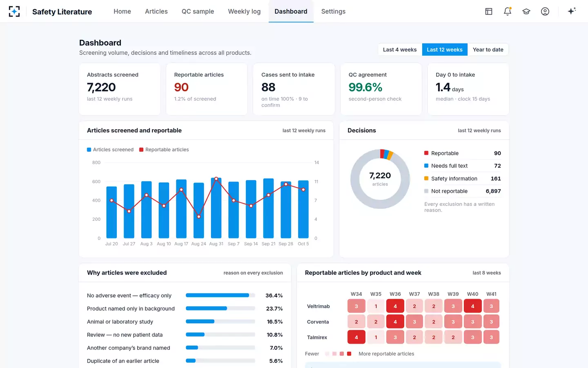
Task: Select the Last 4 weeks range
Action: coord(400,49)
